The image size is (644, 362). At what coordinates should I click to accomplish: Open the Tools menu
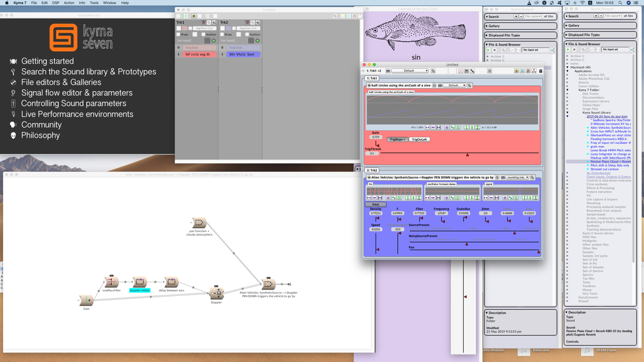94,3
